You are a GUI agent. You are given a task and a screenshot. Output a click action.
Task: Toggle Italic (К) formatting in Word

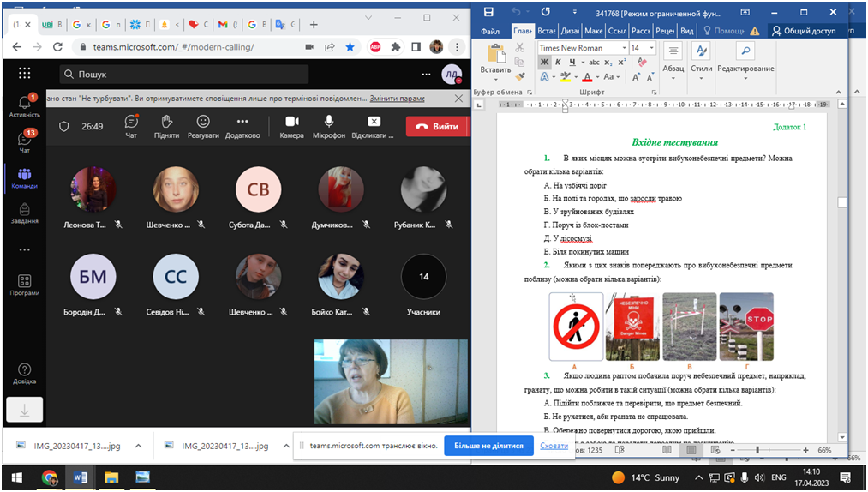click(x=558, y=63)
